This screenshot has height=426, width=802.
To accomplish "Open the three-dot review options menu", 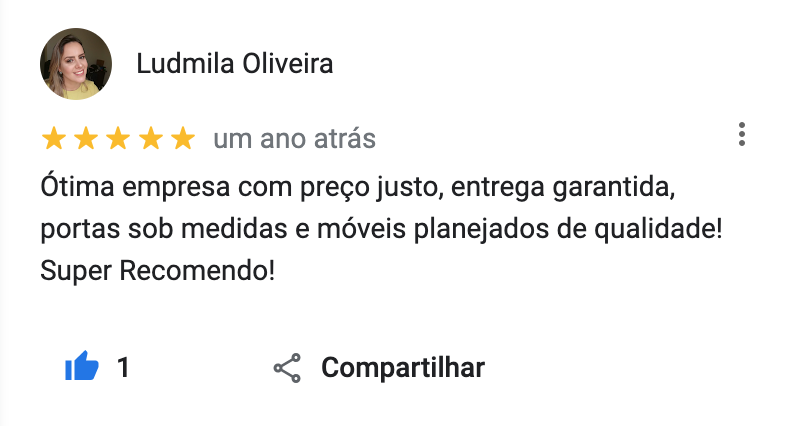I will click(x=741, y=134).
